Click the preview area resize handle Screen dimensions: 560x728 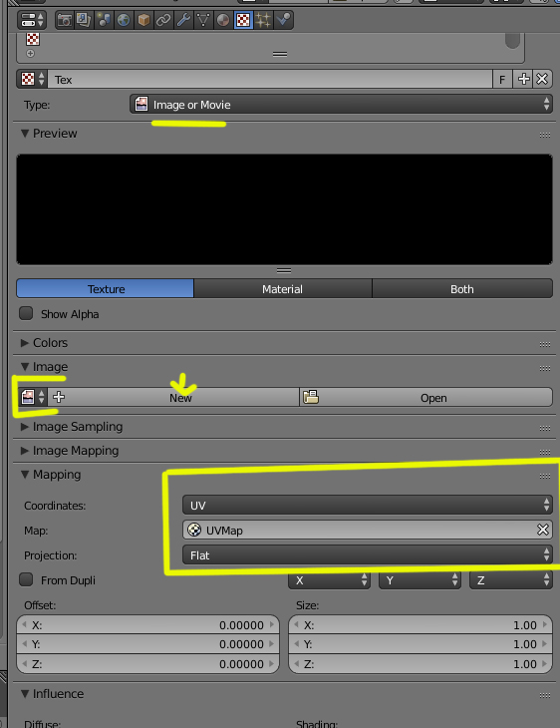pyautogui.click(x=284, y=270)
